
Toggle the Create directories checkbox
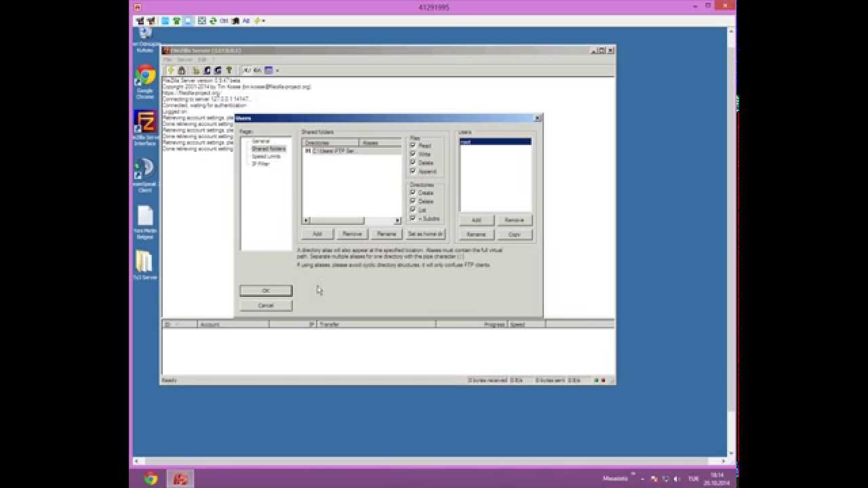click(x=412, y=192)
